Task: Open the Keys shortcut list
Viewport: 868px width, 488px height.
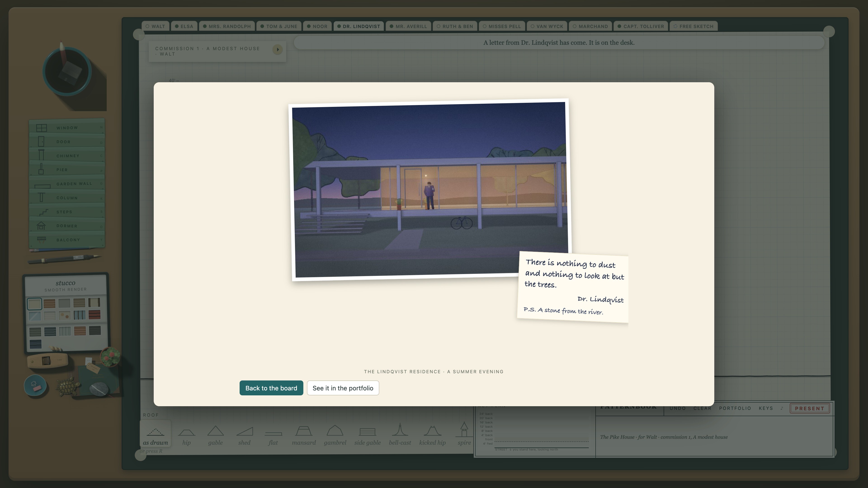Action: click(766, 408)
